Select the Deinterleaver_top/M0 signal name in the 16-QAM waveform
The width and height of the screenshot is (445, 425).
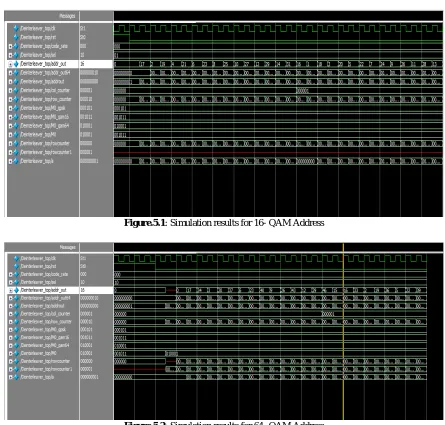pyautogui.click(x=38, y=135)
